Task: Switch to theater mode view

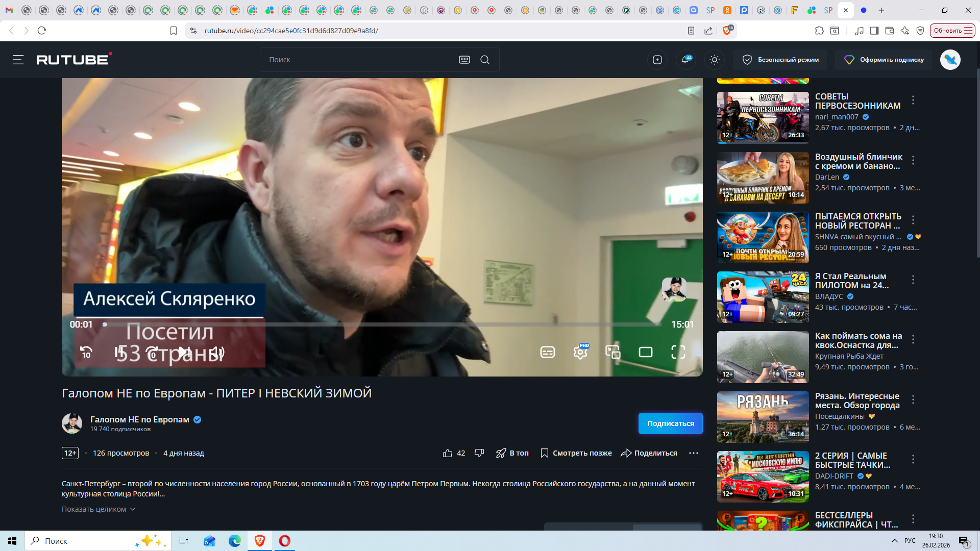Action: [x=646, y=352]
